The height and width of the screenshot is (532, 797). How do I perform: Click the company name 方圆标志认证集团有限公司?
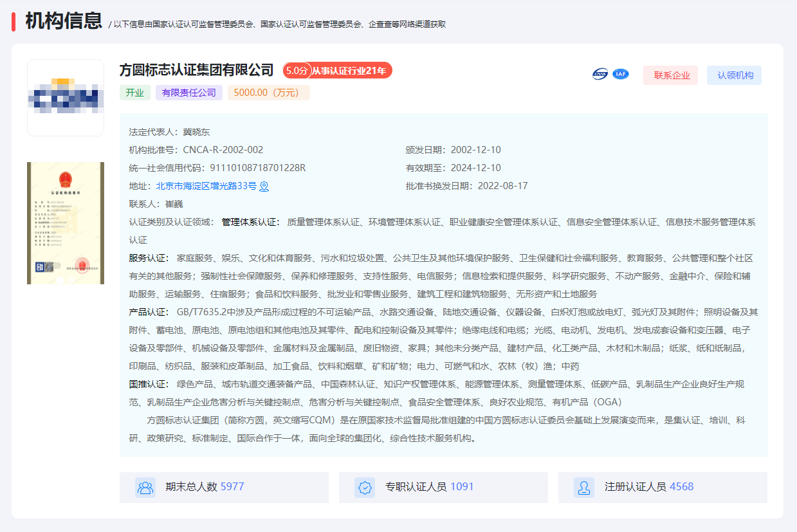(x=197, y=70)
